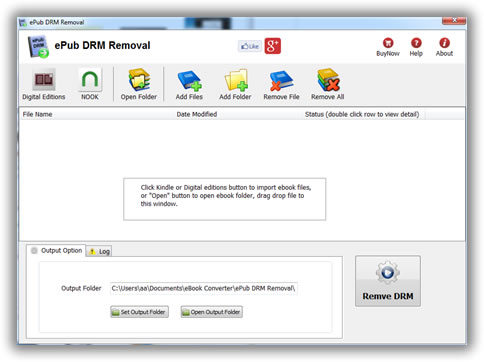Sort by Date Modified column header

coord(237,114)
